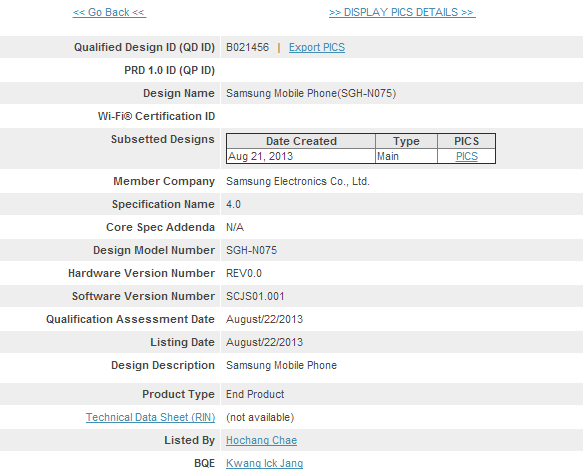
Task: Select the QD ID value B021456
Action: pos(247,48)
